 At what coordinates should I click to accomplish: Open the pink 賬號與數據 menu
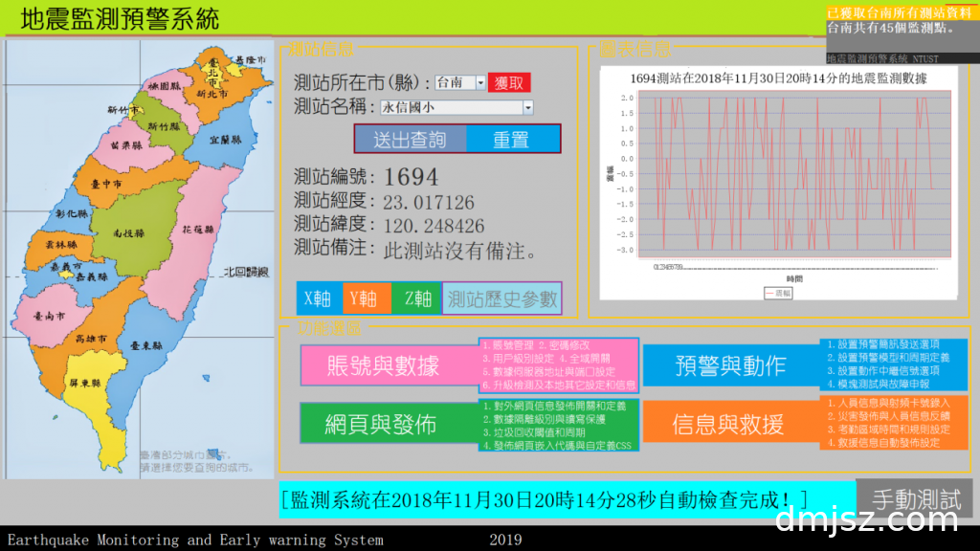[x=383, y=364]
